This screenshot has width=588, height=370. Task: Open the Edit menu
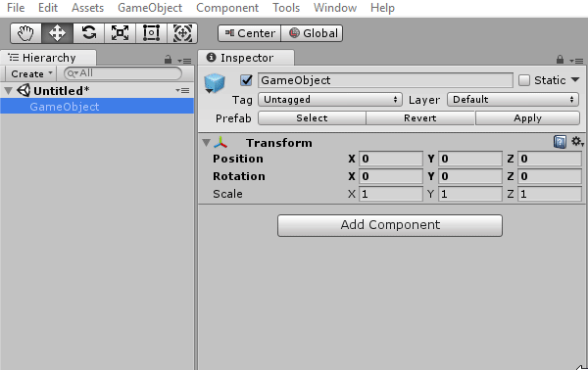pyautogui.click(x=48, y=8)
